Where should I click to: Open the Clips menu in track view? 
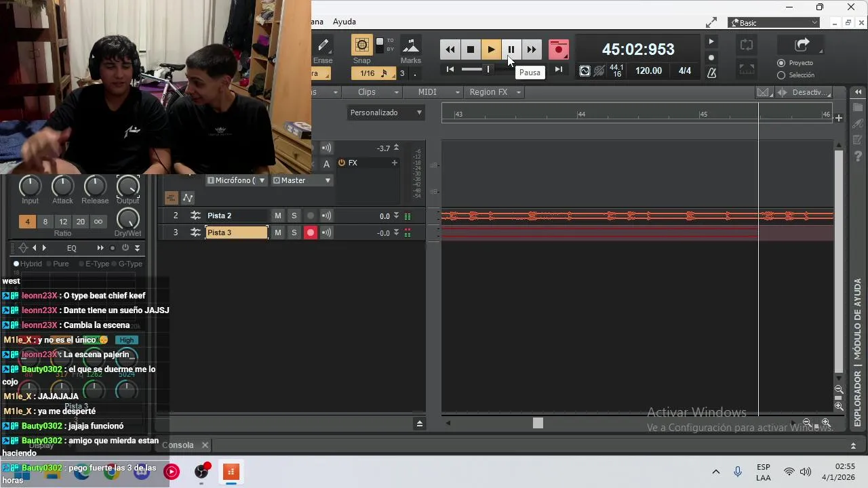372,92
